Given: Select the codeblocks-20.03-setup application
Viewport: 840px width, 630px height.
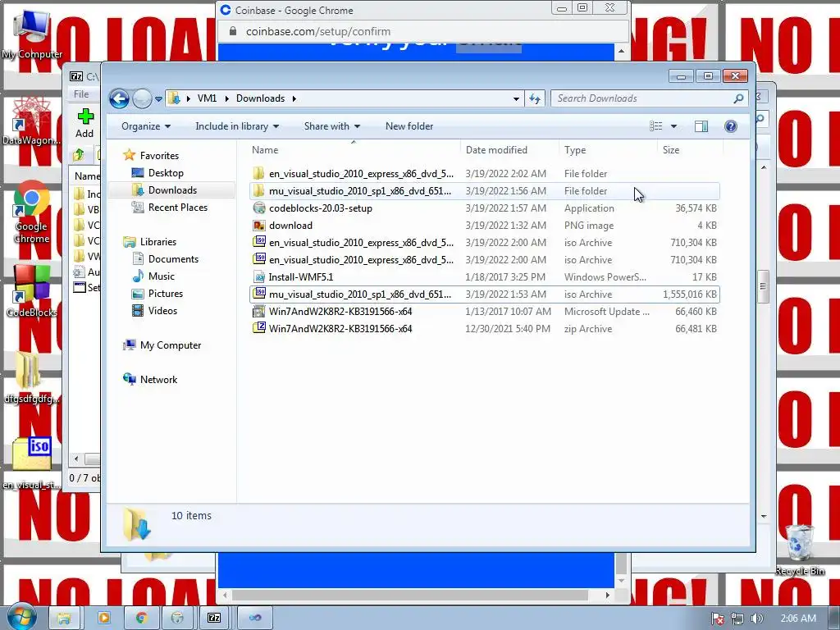Looking at the screenshot, I should [484, 208].
